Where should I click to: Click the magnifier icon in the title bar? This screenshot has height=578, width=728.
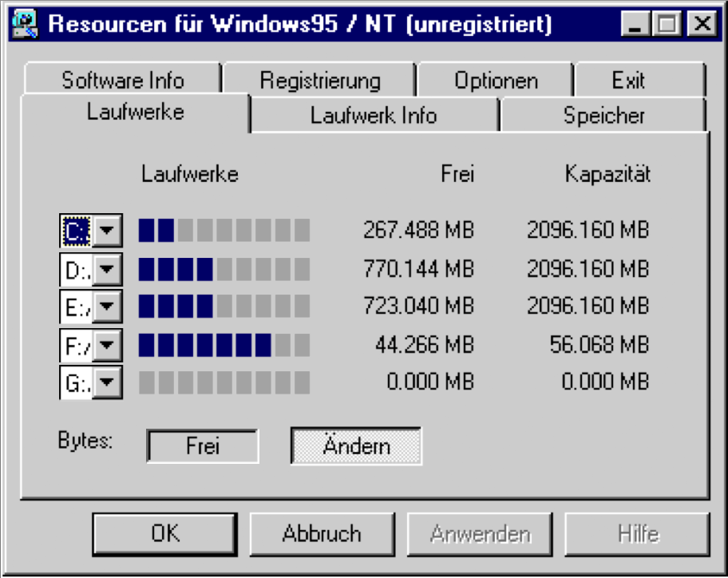pos(25,23)
